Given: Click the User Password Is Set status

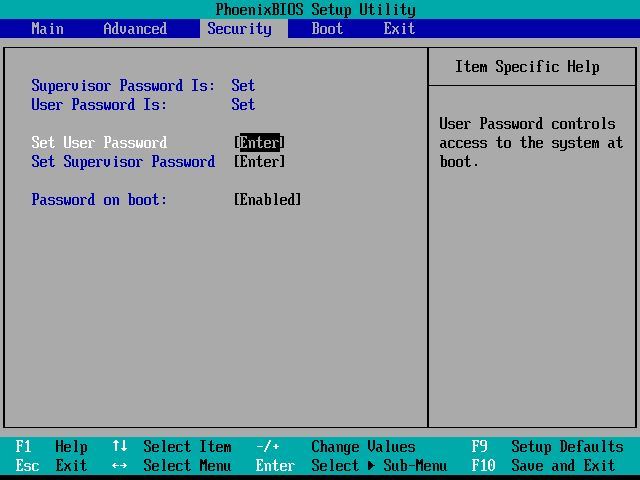Looking at the screenshot, I should pyautogui.click(x=243, y=104).
